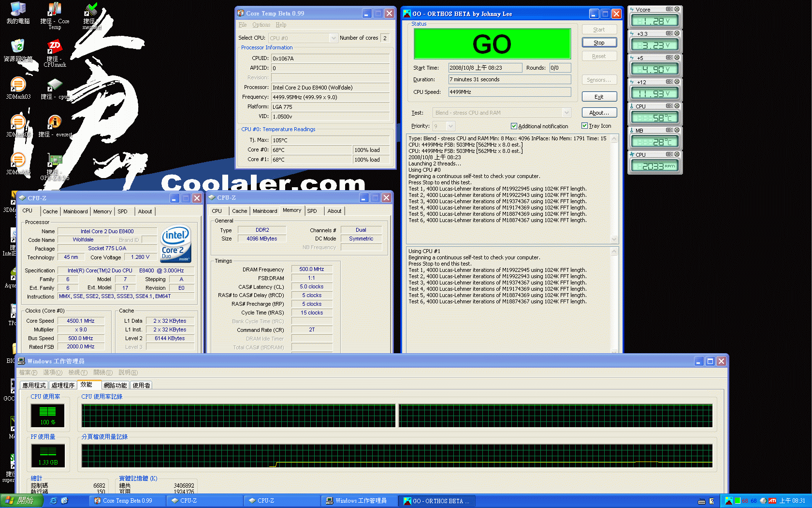Open the File menu in Task Manager
The width and height of the screenshot is (812, 508).
click(28, 373)
